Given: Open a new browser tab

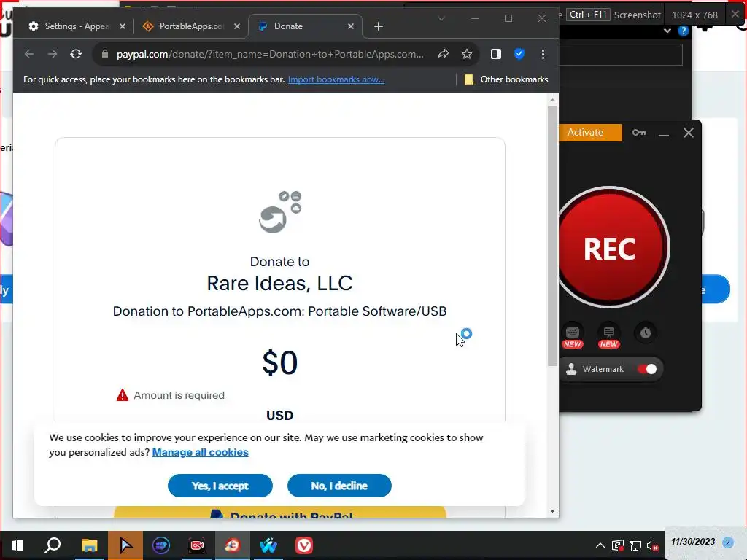Looking at the screenshot, I should pos(379,26).
